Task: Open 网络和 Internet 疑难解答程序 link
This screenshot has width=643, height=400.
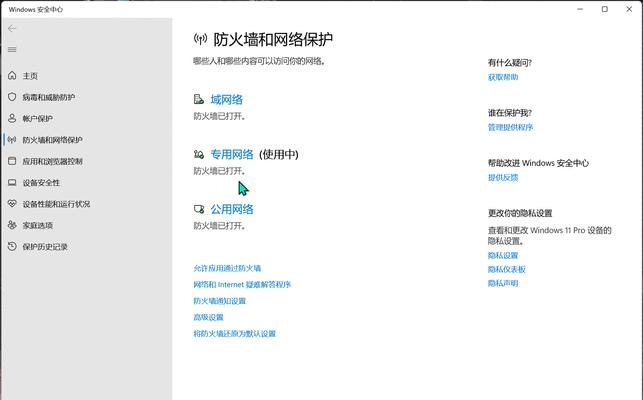Action: pos(242,284)
